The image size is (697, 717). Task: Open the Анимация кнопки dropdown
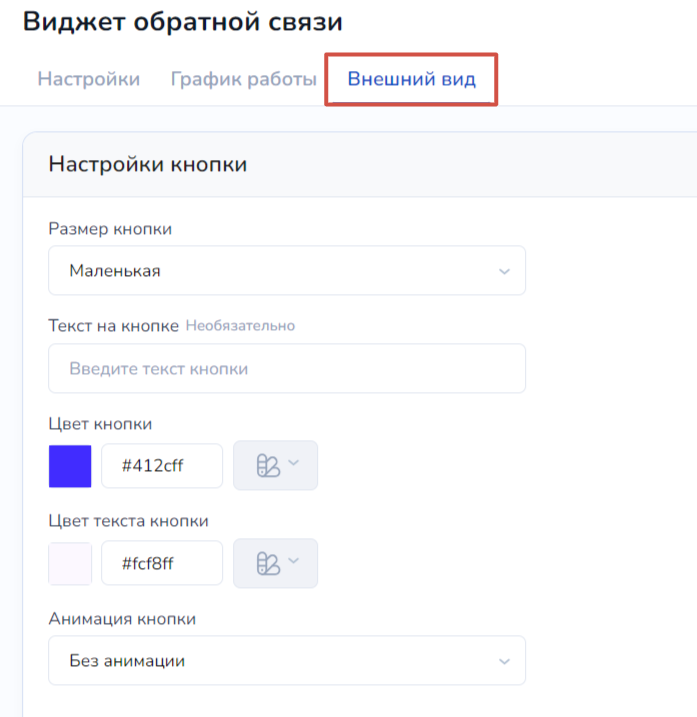pos(287,660)
